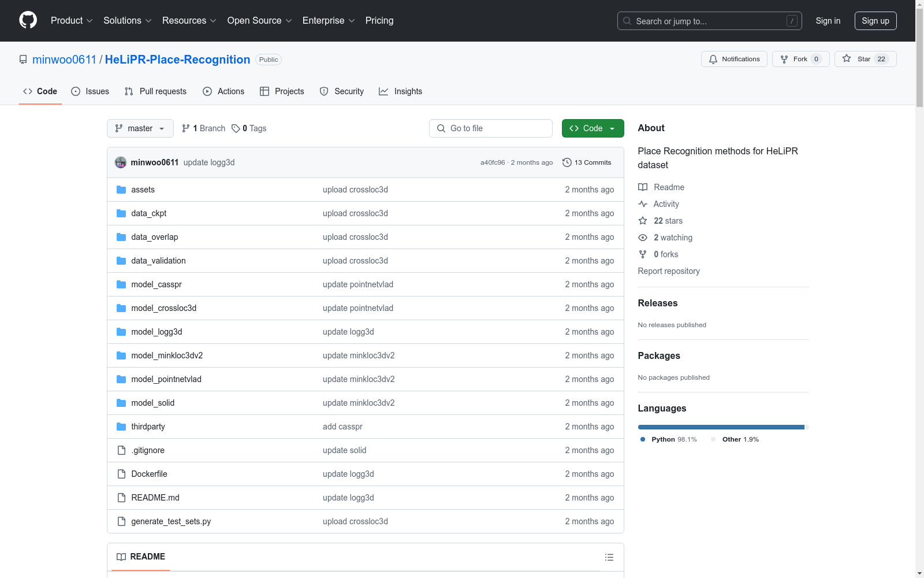
Task: Open the Packages section heading
Action: pos(659,355)
